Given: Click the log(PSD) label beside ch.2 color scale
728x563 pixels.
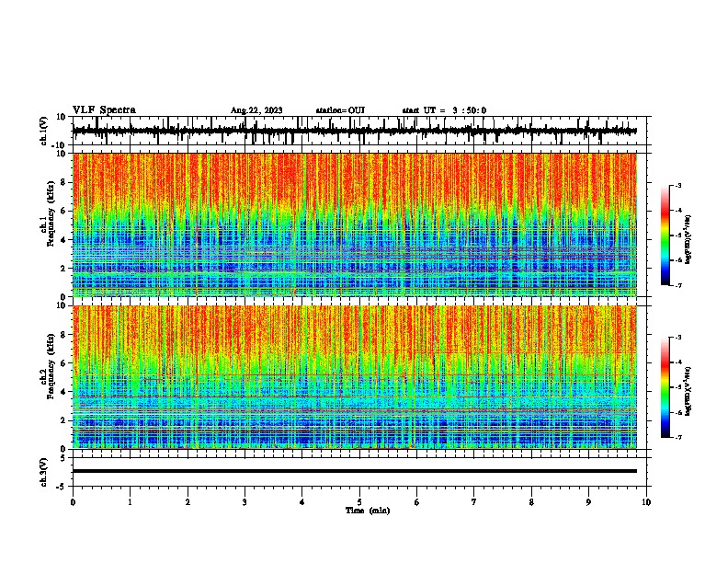Looking at the screenshot, I should [688, 391].
